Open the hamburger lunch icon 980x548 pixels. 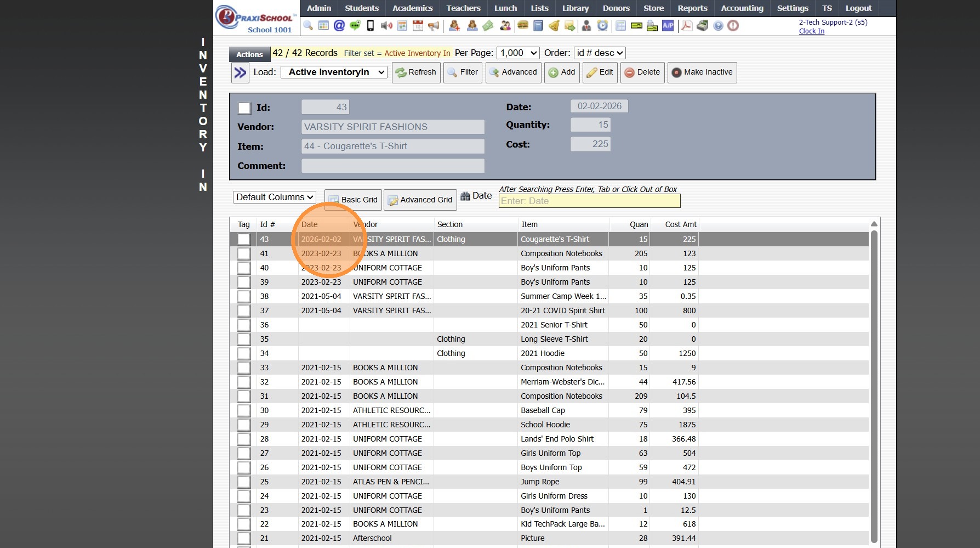(523, 26)
